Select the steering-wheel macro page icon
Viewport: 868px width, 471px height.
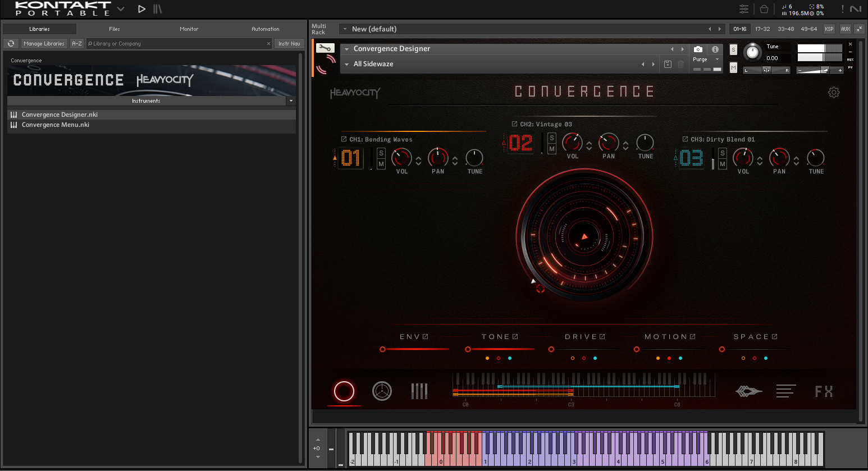pos(382,391)
